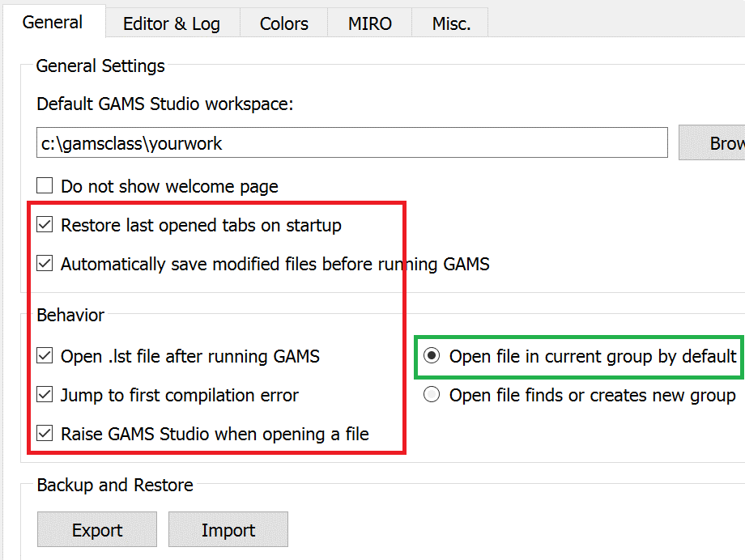Click the Behavior section heading

[70, 315]
